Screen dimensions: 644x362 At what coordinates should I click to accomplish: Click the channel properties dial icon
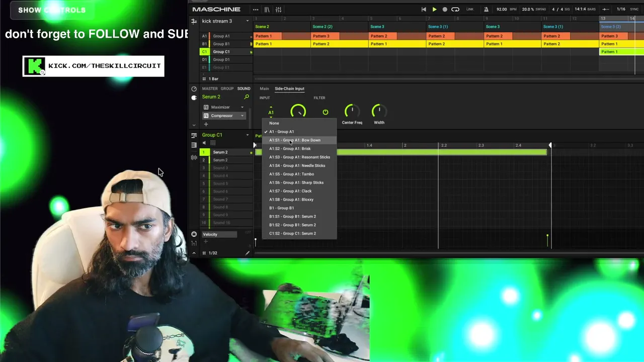[194, 89]
